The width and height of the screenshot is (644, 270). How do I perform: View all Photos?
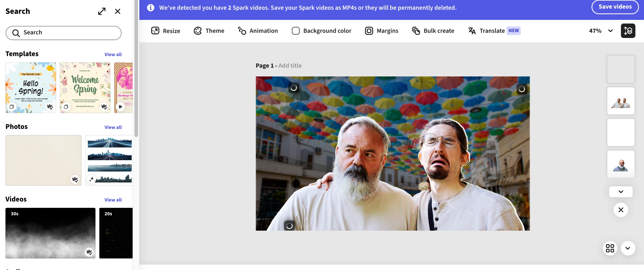[x=113, y=127]
